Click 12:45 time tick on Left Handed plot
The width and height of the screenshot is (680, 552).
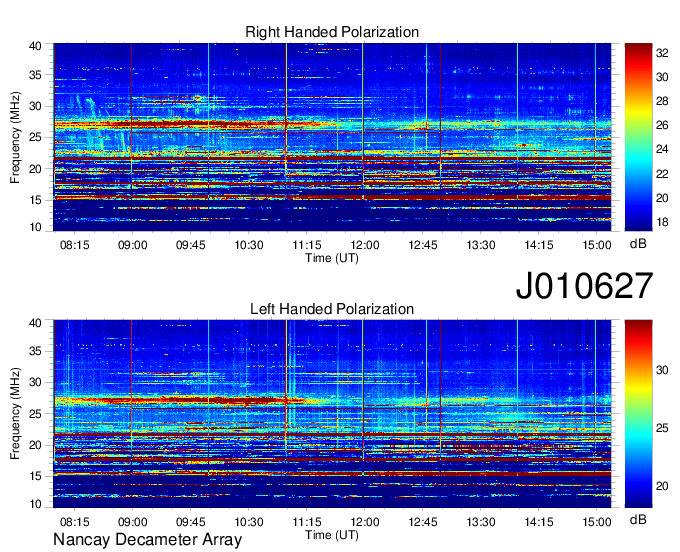click(x=422, y=522)
